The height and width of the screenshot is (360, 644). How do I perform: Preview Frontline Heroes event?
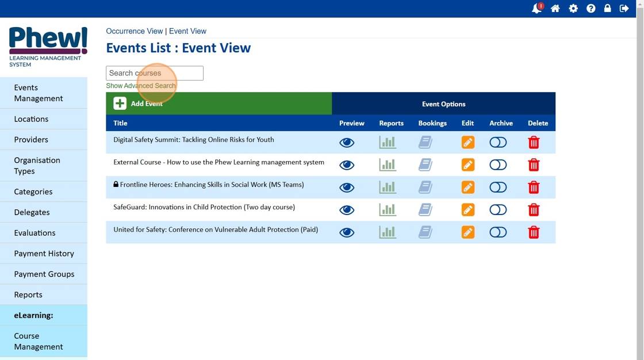(x=347, y=187)
